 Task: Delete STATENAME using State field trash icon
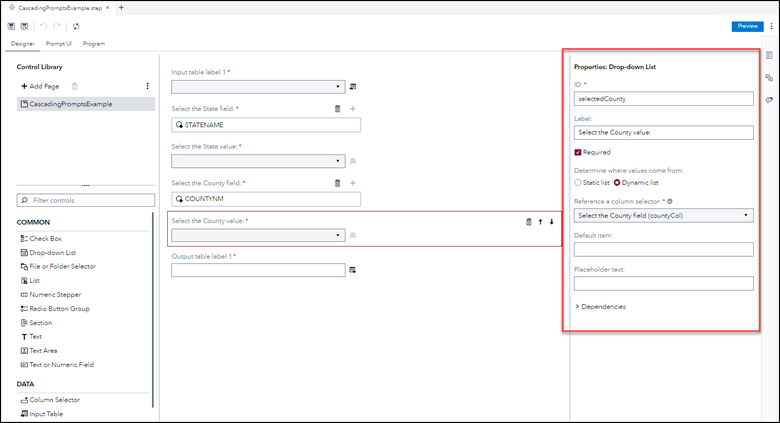337,108
